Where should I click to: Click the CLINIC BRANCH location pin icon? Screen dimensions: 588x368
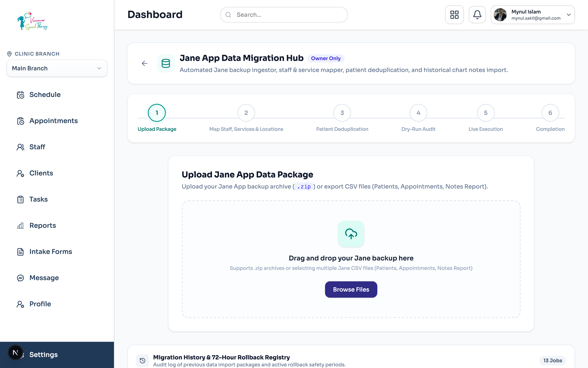click(9, 54)
